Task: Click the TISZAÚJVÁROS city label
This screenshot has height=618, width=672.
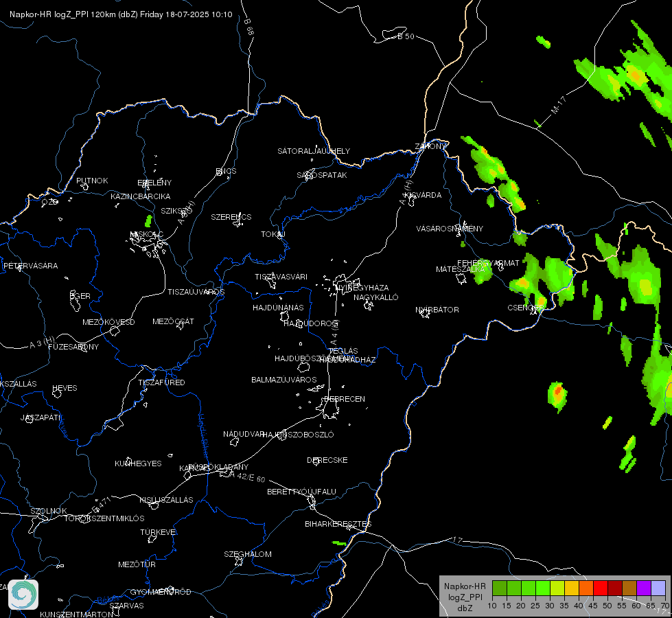Action: [x=196, y=292]
